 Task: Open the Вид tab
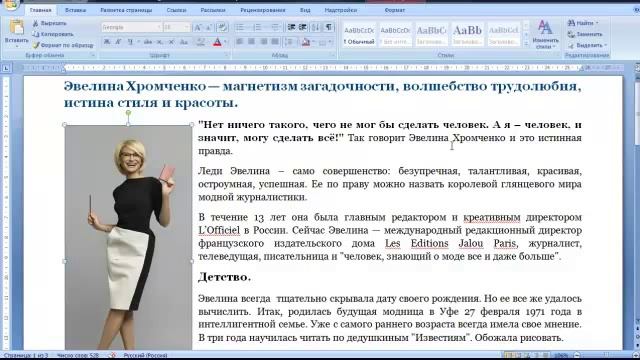(x=305, y=10)
